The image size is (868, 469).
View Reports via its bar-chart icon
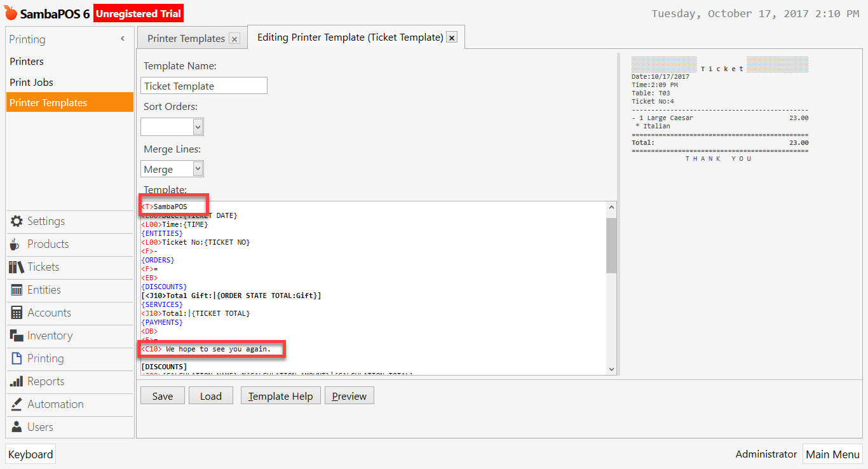coord(15,382)
